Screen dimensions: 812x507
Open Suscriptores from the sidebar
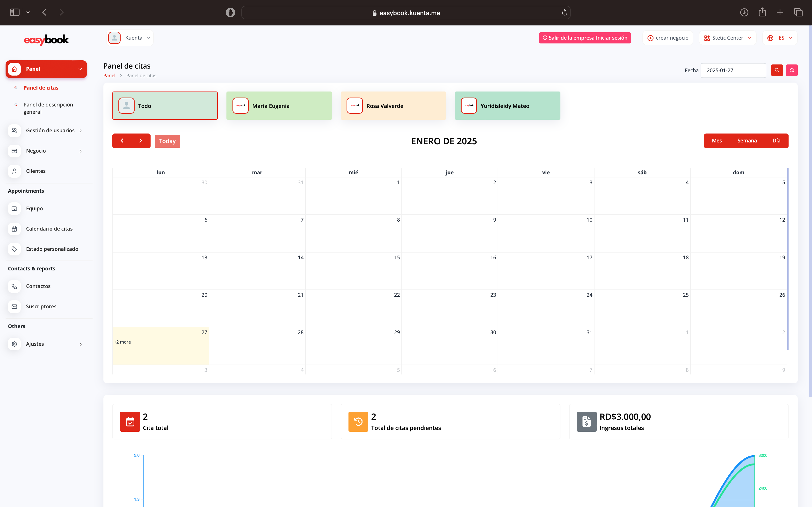41,306
